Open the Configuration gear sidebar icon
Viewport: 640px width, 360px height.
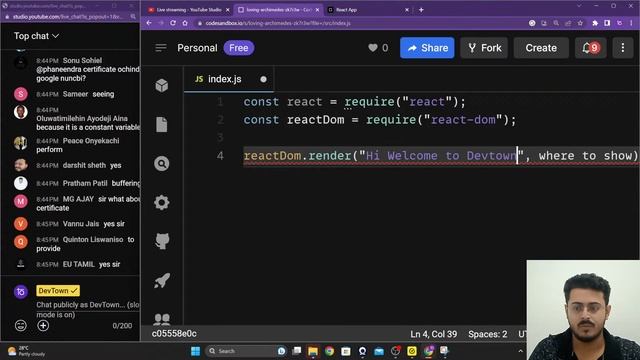[162, 202]
